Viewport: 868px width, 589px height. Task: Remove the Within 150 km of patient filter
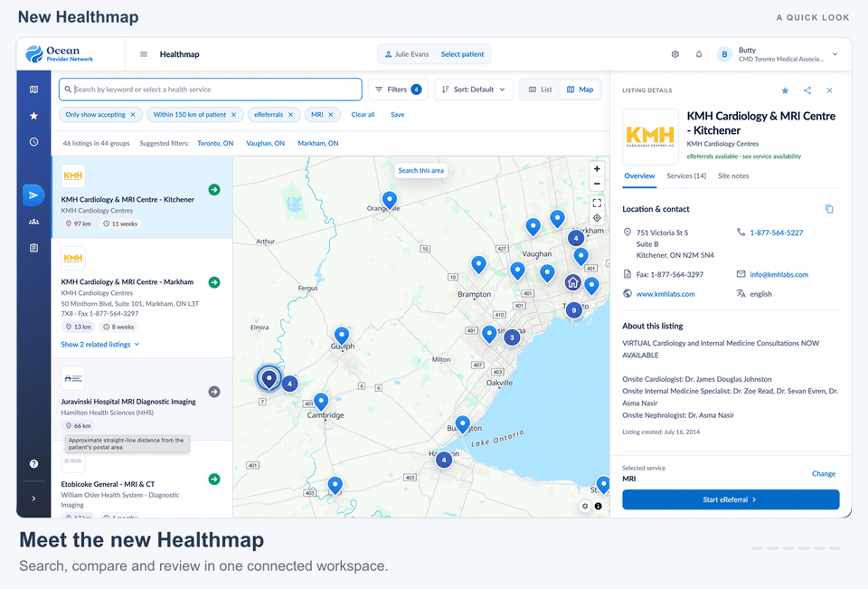click(x=233, y=115)
